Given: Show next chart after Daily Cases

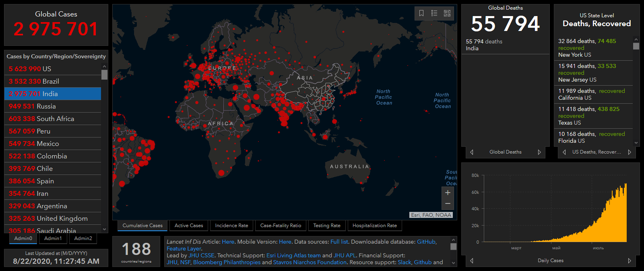Looking at the screenshot, I should (x=630, y=261).
